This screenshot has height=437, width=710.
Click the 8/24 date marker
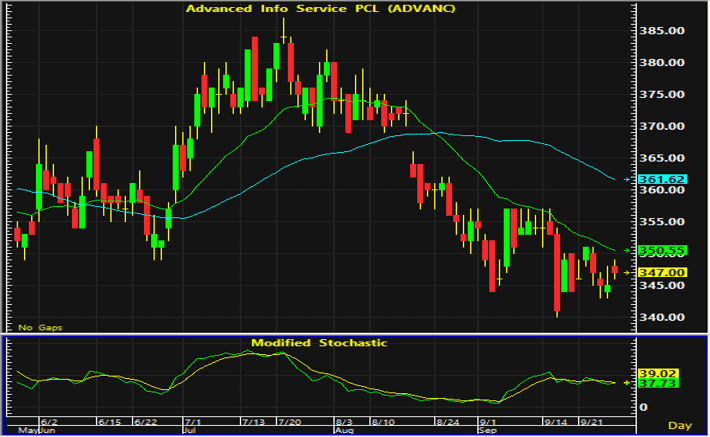pyautogui.click(x=448, y=422)
